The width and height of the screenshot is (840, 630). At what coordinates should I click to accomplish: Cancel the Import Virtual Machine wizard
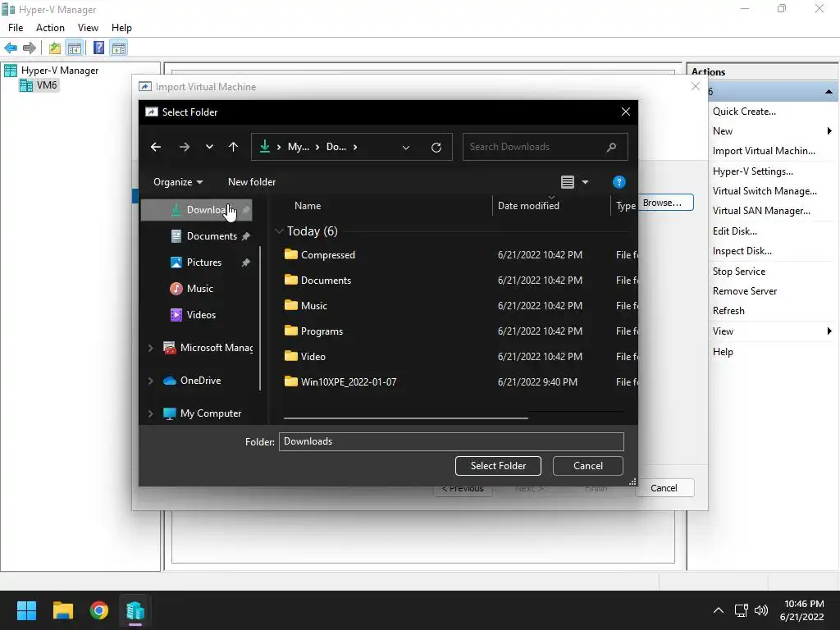click(x=664, y=488)
